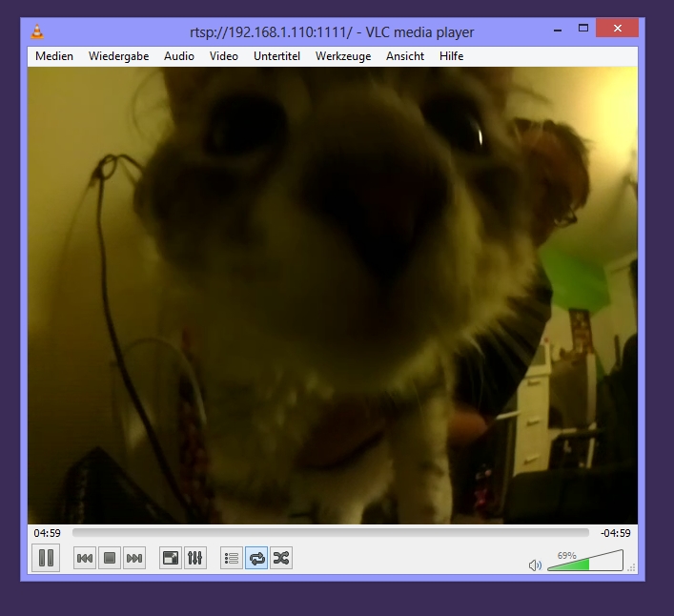The image size is (674, 616).
Task: Open the Wiedergabe menu
Action: tap(118, 56)
